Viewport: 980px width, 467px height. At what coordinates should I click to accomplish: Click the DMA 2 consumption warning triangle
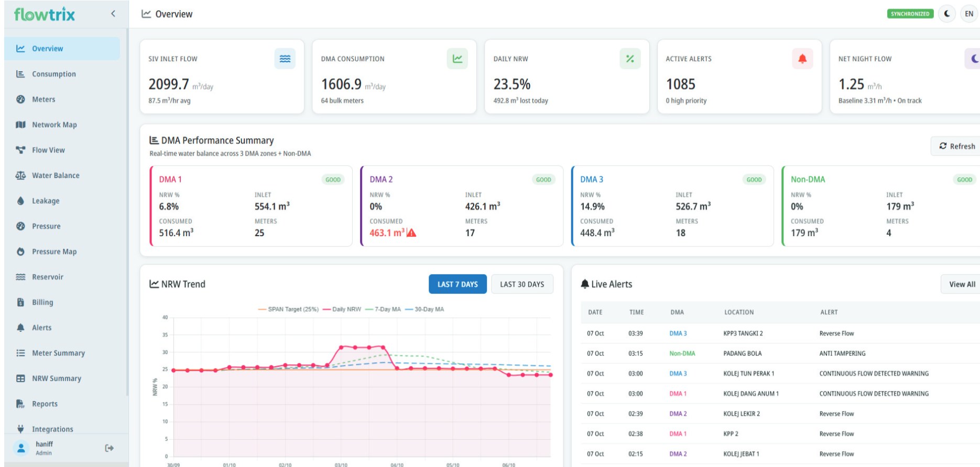pyautogui.click(x=411, y=233)
